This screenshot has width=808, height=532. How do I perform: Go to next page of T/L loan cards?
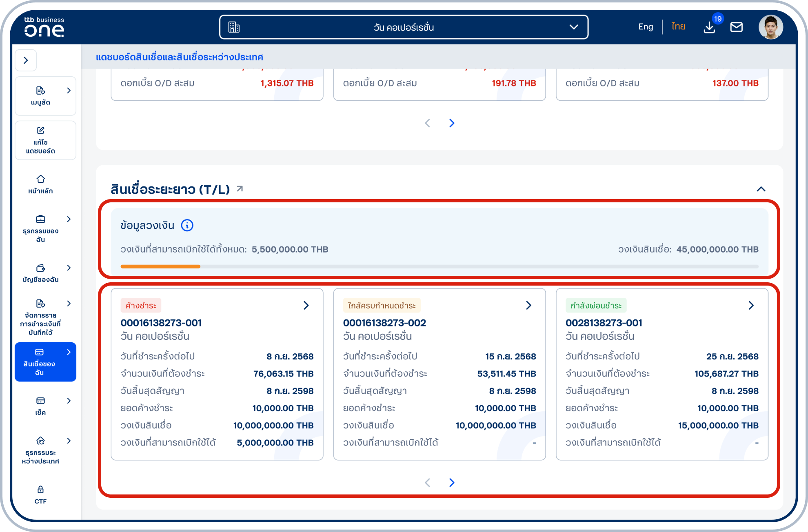pyautogui.click(x=452, y=483)
